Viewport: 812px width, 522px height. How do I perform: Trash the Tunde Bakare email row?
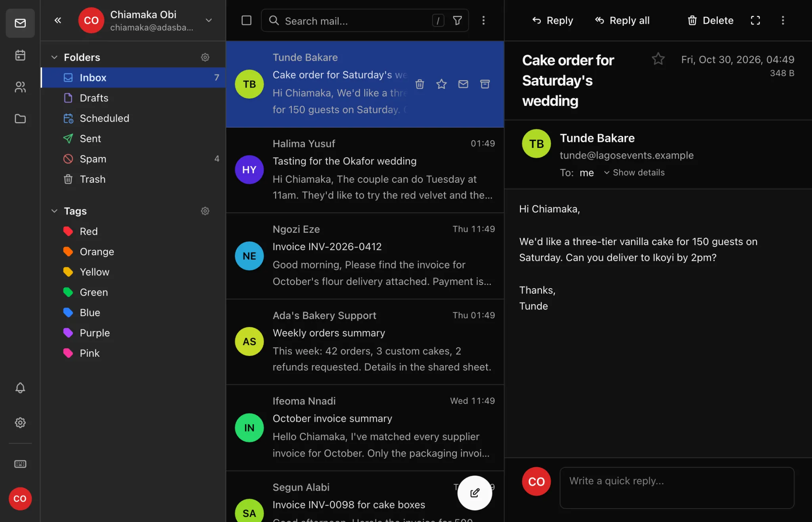pyautogui.click(x=420, y=84)
